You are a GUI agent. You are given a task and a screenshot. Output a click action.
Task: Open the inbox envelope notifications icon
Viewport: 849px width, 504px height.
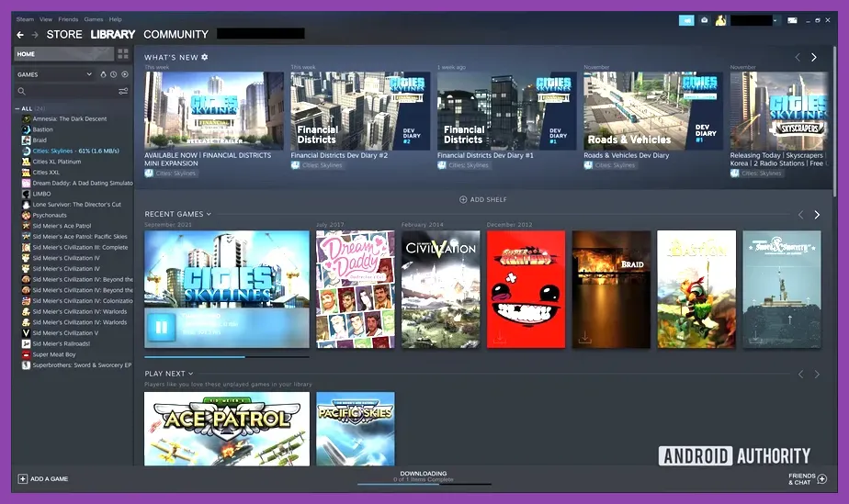[705, 20]
